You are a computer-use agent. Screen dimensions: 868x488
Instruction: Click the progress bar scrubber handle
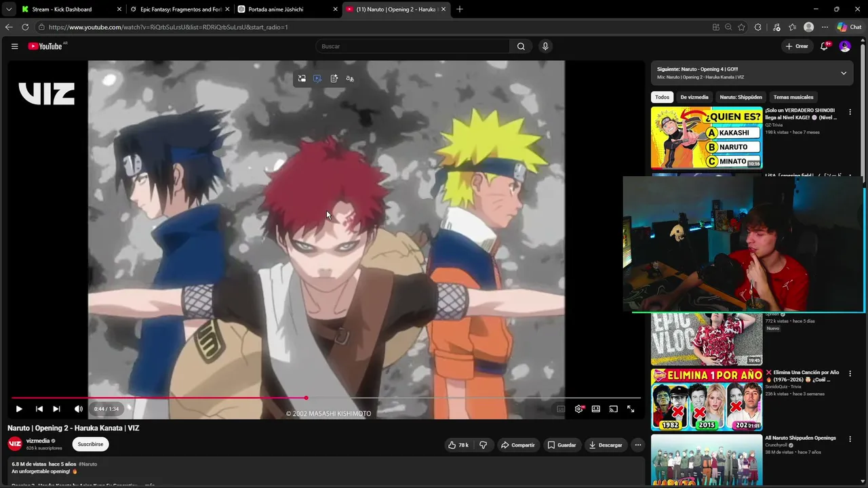307,398
